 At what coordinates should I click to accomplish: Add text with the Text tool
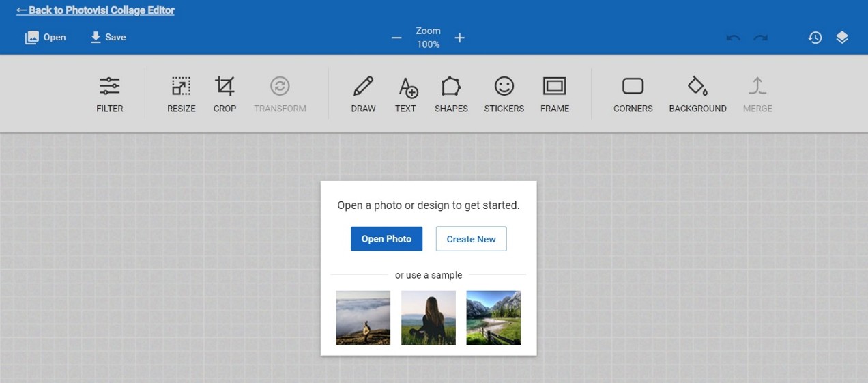405,94
